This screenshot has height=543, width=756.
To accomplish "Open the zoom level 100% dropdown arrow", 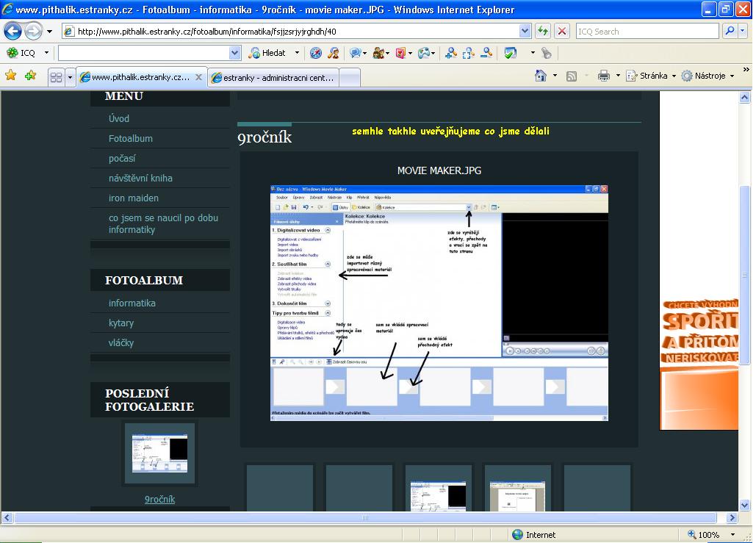I will [x=733, y=535].
